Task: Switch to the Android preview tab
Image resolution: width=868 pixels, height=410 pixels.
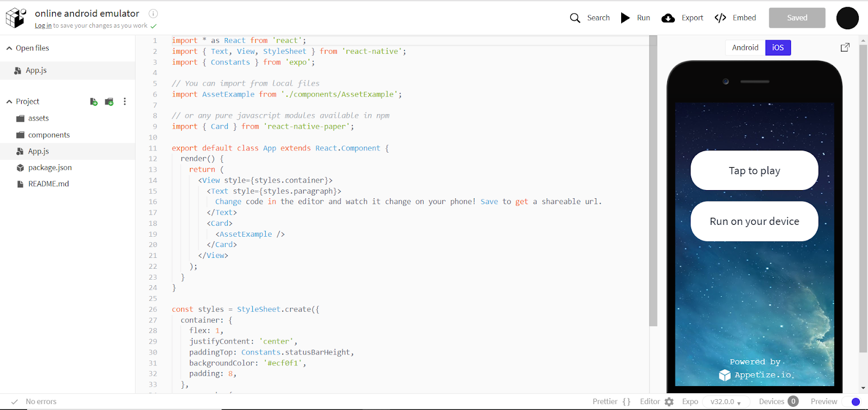Action: pyautogui.click(x=745, y=48)
